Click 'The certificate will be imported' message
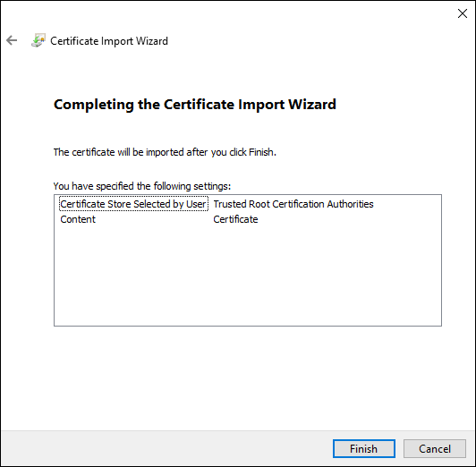Image resolution: width=476 pixels, height=467 pixels. pos(165,152)
